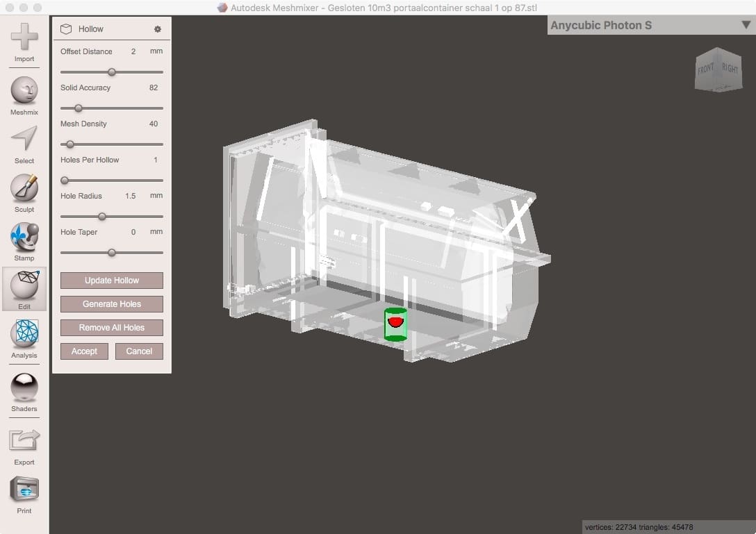This screenshot has height=534, width=756.
Task: Cancel the hollow operation
Action: click(140, 351)
